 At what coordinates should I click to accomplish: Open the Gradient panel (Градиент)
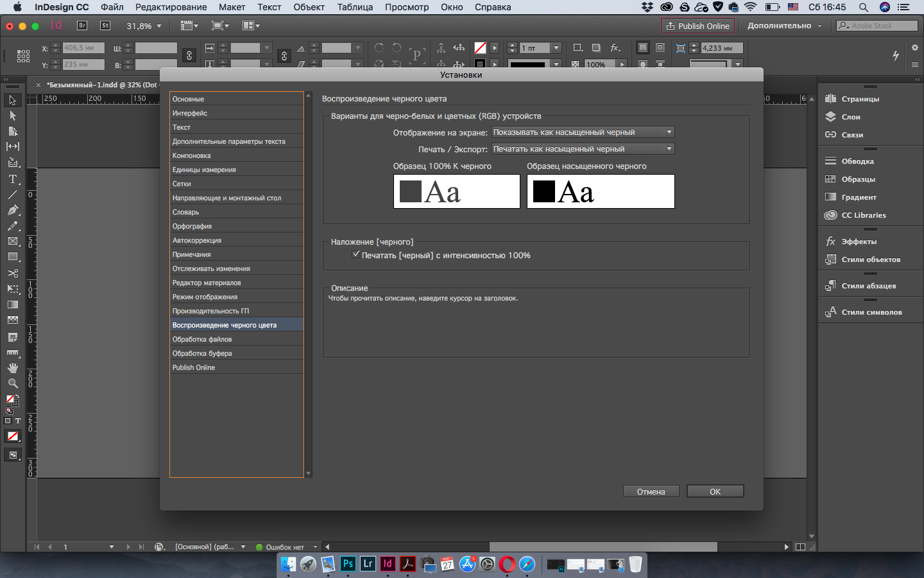coord(859,197)
